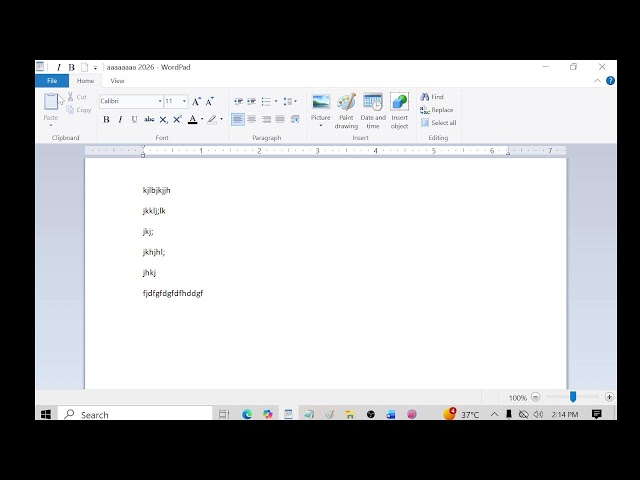Image resolution: width=640 pixels, height=480 pixels.
Task: Shrink the font size
Action: pyautogui.click(x=209, y=101)
